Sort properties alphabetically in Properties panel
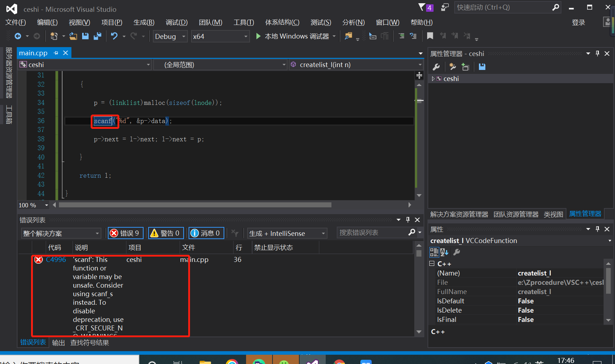This screenshot has width=615, height=364. [444, 252]
